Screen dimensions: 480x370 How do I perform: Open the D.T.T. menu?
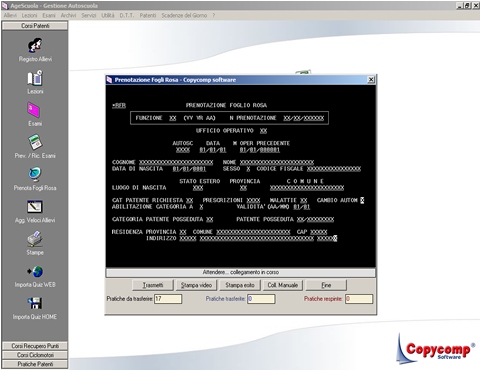pos(127,15)
